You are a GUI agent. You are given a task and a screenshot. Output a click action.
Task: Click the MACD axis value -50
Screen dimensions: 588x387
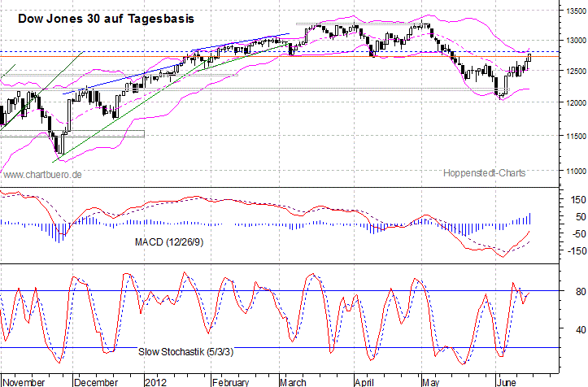point(578,234)
